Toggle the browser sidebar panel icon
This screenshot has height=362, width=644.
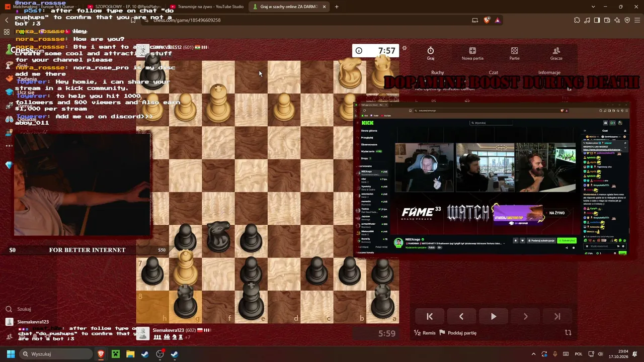click(x=597, y=20)
